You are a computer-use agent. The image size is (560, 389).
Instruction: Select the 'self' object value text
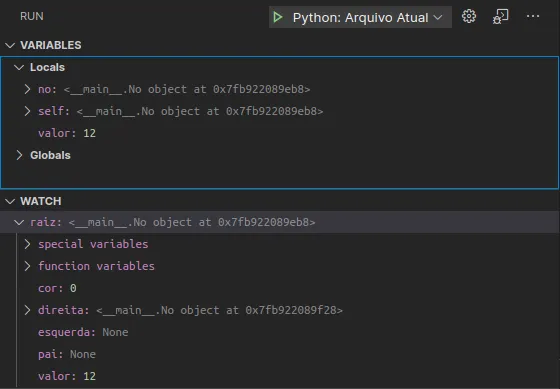pos(200,111)
